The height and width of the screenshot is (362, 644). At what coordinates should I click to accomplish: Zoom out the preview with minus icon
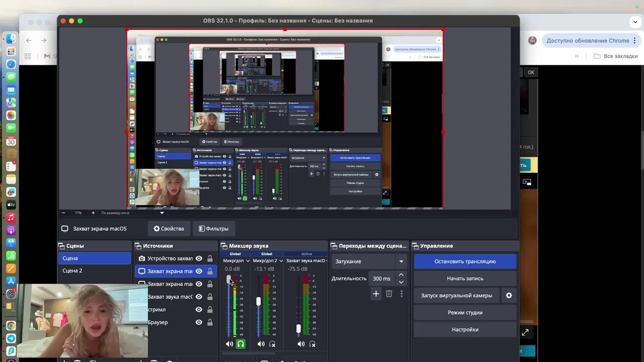click(64, 213)
